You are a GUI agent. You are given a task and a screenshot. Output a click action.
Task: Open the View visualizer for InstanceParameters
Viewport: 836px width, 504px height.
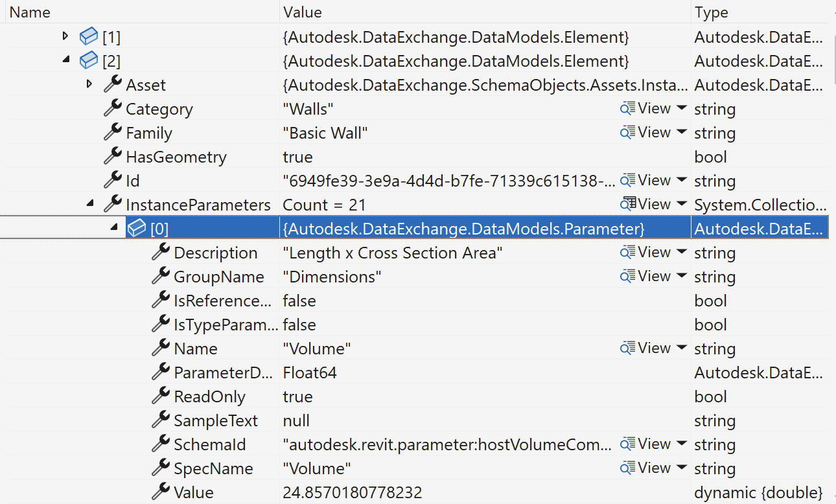(645, 205)
